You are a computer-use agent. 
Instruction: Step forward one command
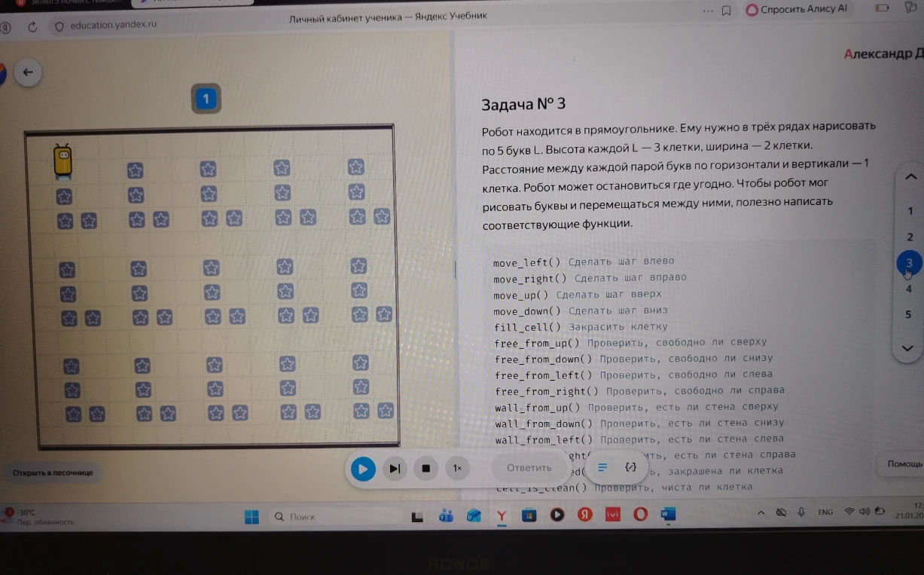[x=395, y=469]
